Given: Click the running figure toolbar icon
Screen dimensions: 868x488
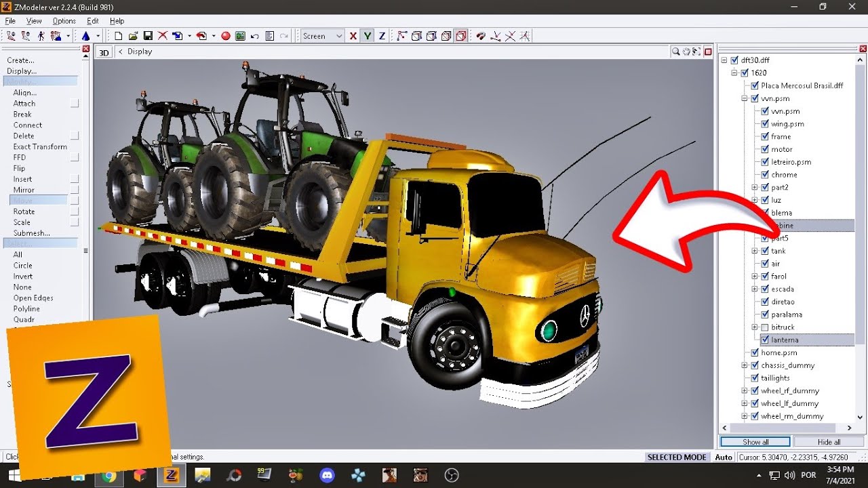Looking at the screenshot, I should point(41,36).
